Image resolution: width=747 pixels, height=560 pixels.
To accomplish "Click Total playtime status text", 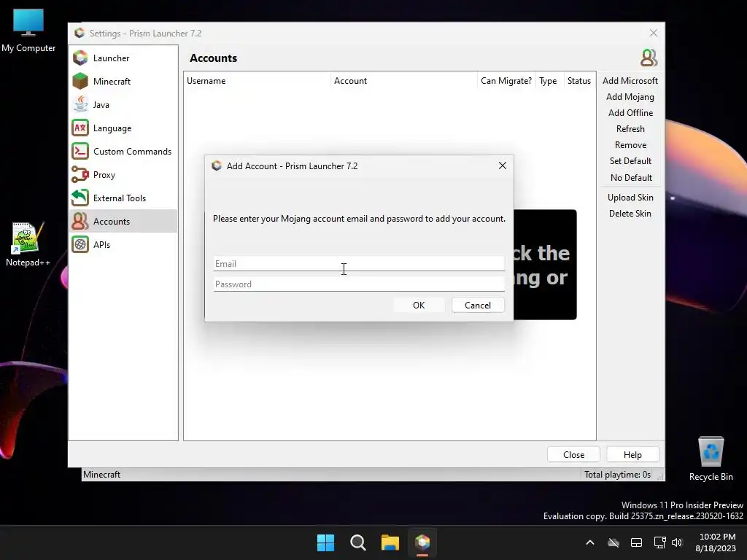I will (x=617, y=474).
